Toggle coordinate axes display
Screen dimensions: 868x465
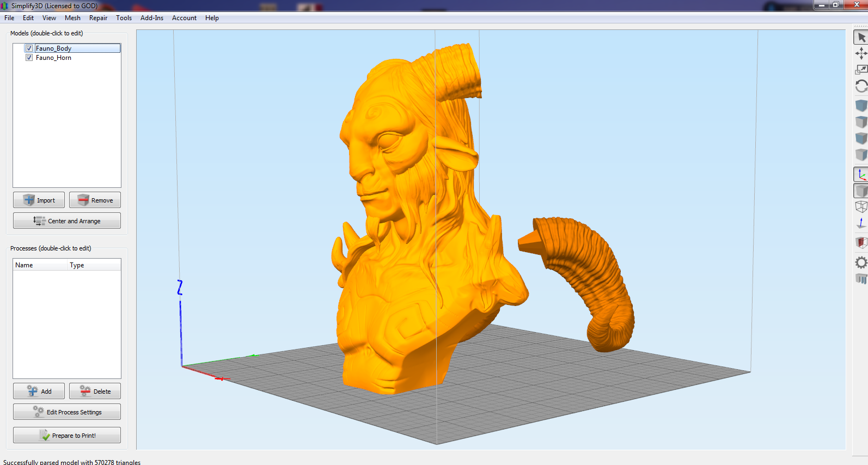coord(861,174)
